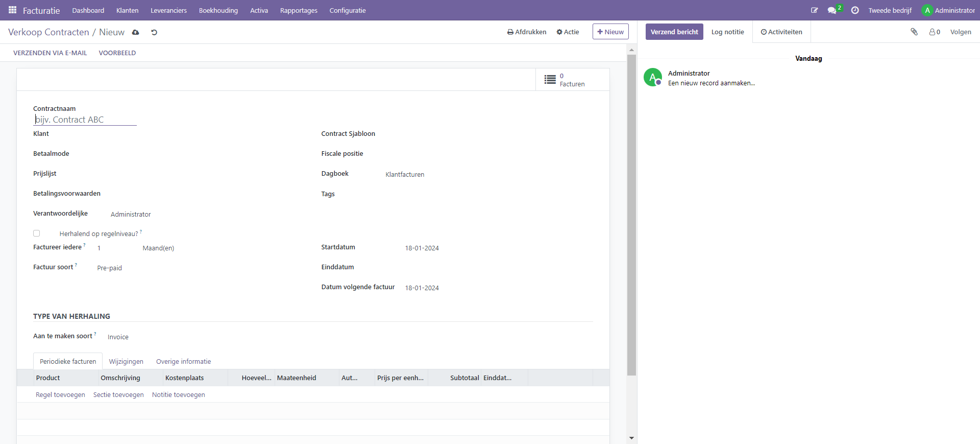Click the discard changes undo icon
The image size is (980, 444).
click(154, 32)
